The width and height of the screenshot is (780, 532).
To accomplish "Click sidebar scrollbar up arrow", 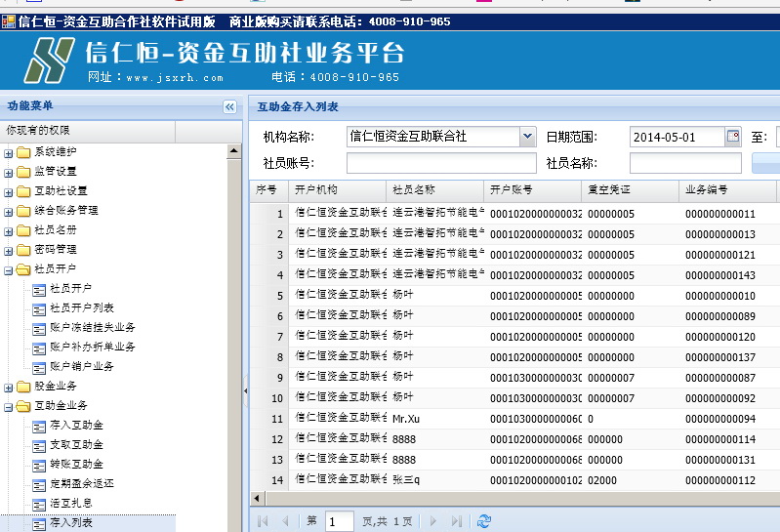I will pyautogui.click(x=234, y=151).
